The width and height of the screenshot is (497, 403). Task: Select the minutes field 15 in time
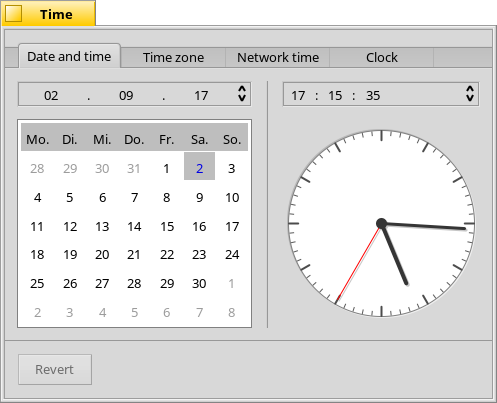(x=335, y=96)
